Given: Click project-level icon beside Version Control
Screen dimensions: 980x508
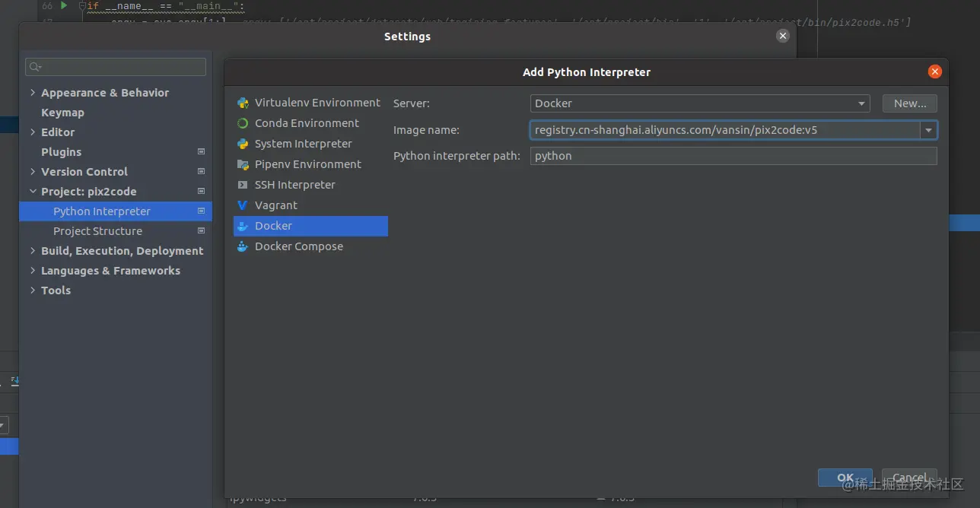Looking at the screenshot, I should 201,172.
